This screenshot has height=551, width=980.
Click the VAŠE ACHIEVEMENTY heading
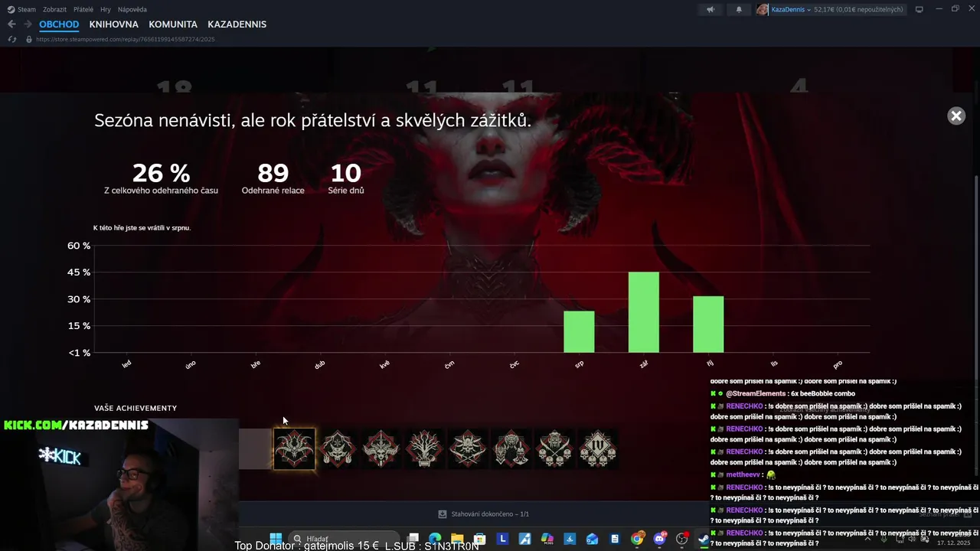136,408
